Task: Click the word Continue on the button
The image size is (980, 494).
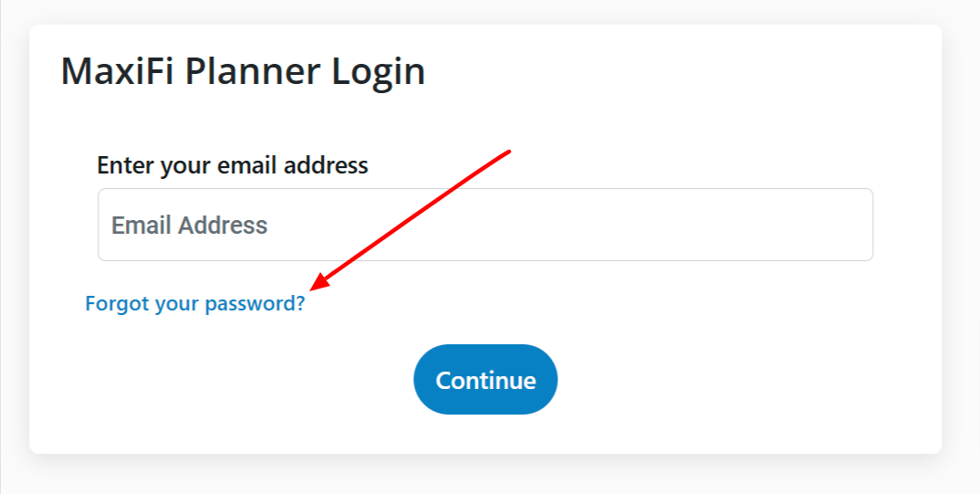Action: (x=485, y=380)
